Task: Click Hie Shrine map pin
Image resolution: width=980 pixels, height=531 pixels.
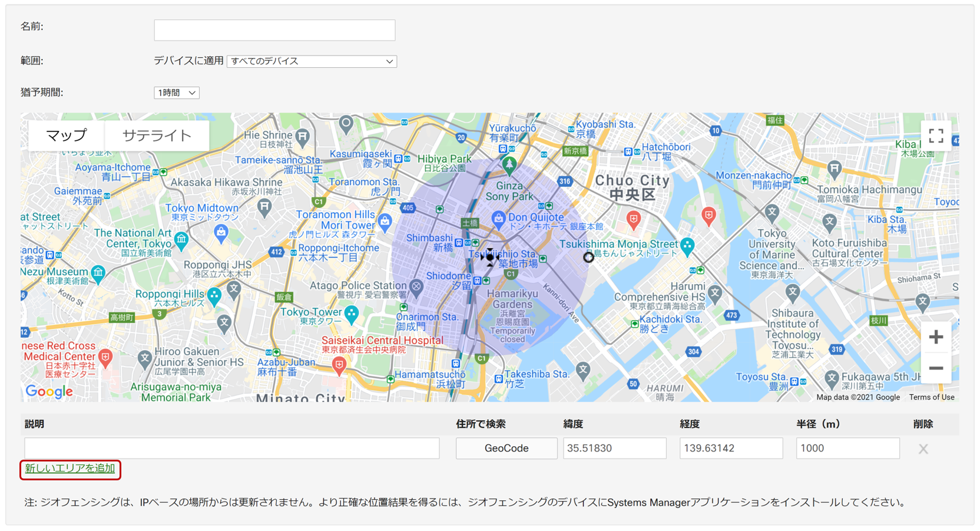Action: click(302, 137)
